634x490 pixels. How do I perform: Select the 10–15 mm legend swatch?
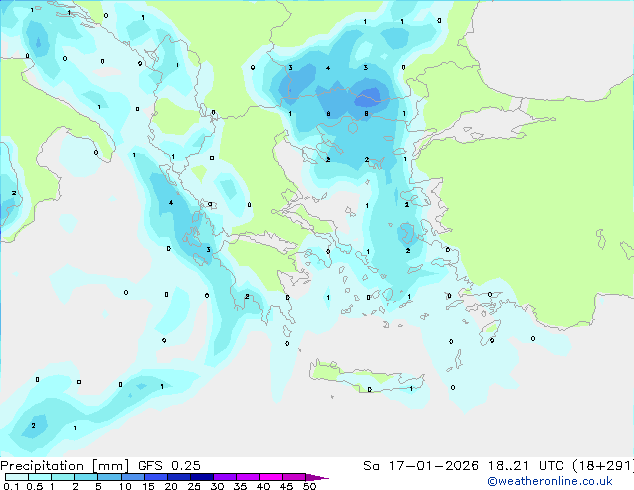coord(132,477)
